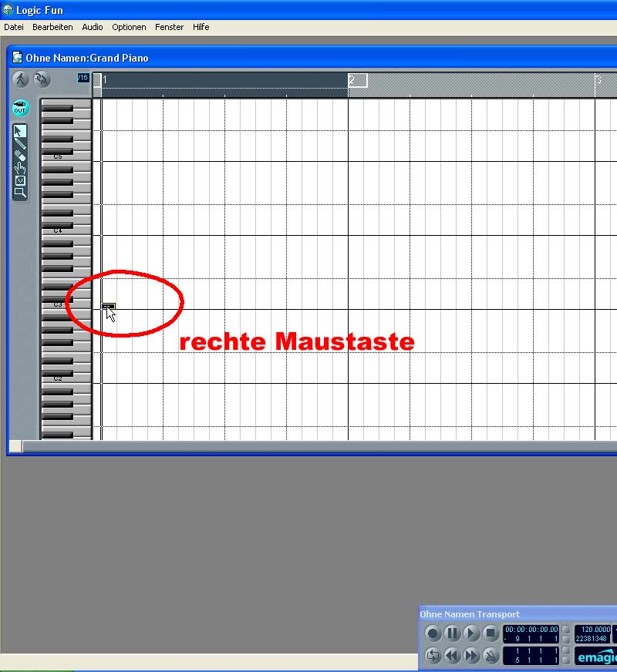Click the Record button in Transport

pyautogui.click(x=433, y=633)
